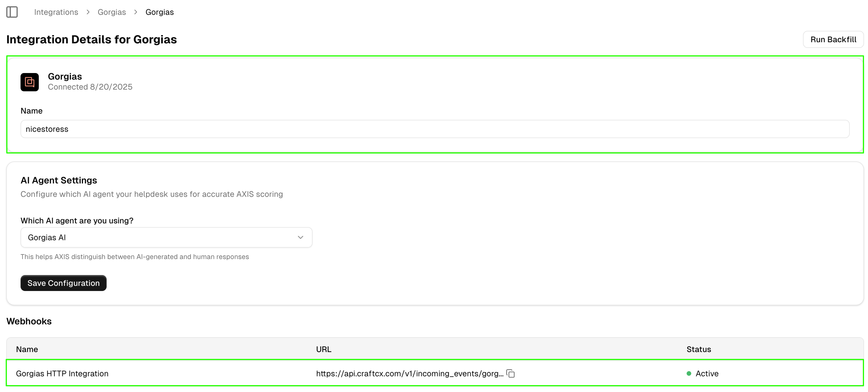Click the Name column header
The image size is (868, 392).
tap(27, 349)
